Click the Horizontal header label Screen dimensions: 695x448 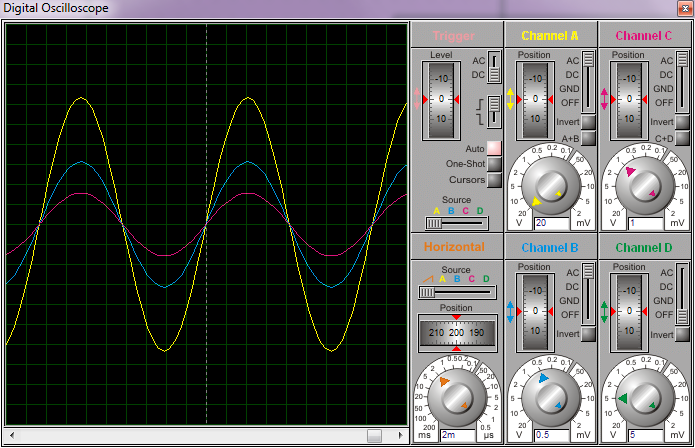[x=454, y=246]
